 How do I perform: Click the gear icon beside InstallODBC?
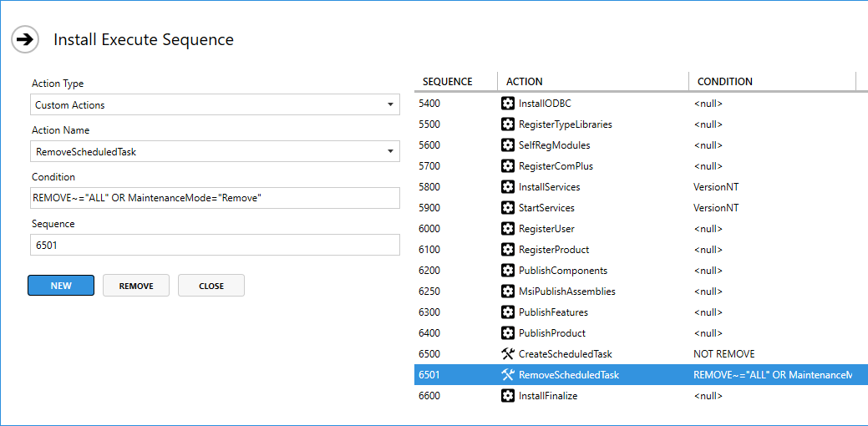(507, 104)
